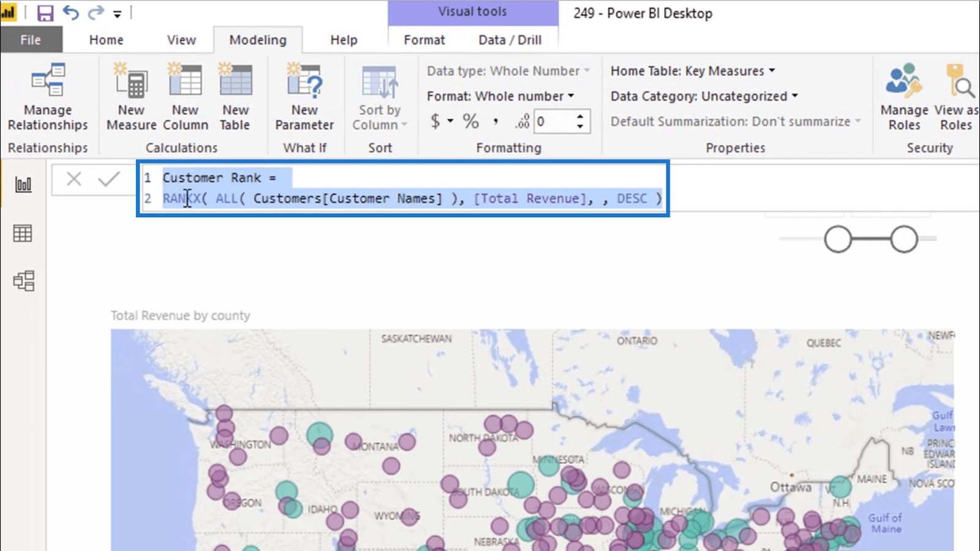Open Manage Roles

tap(904, 98)
